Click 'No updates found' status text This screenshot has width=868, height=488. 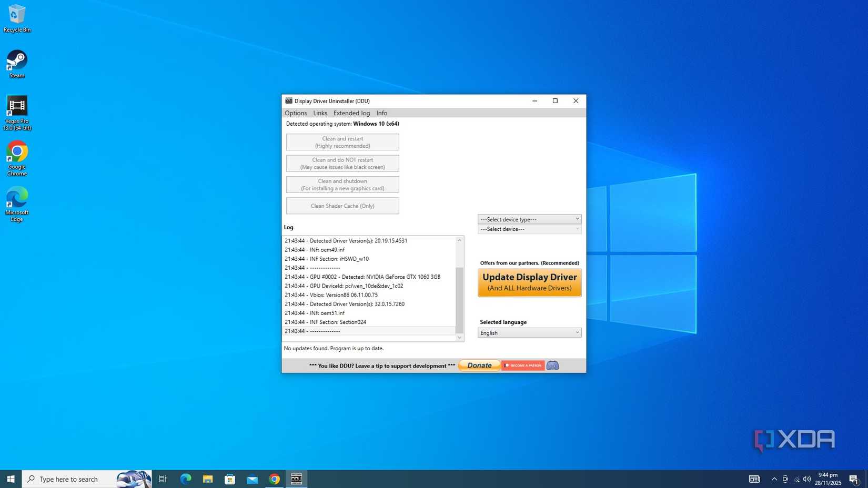(x=334, y=348)
